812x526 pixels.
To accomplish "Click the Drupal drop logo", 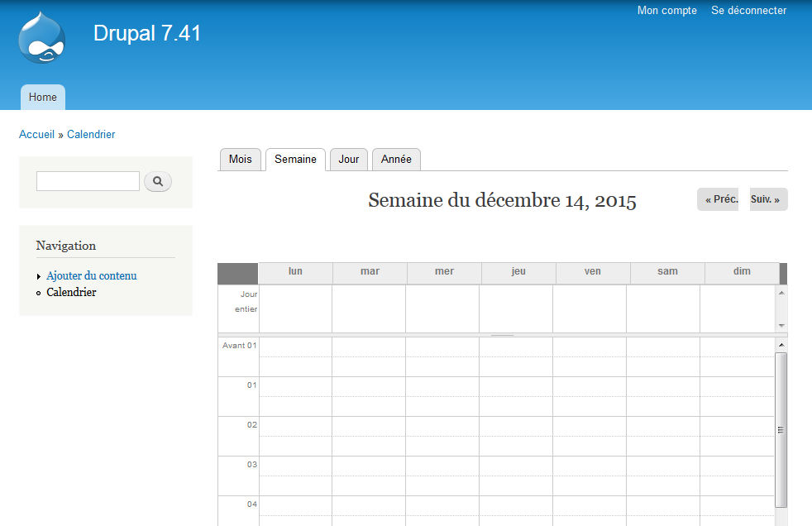I will pyautogui.click(x=42, y=38).
